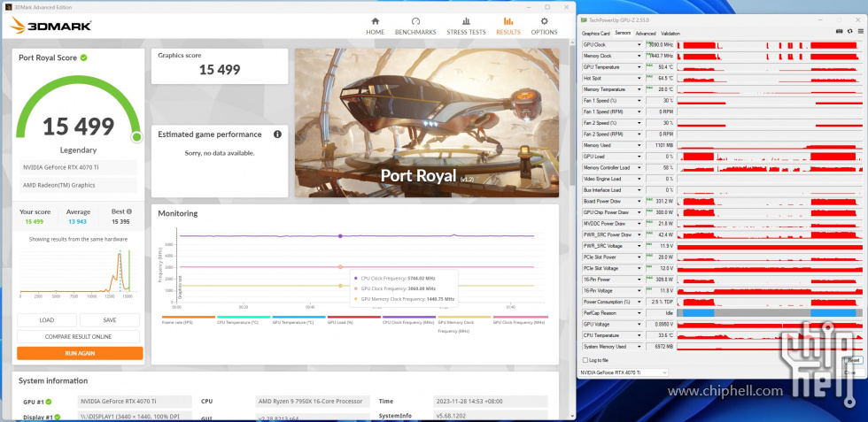Toggle CPU Temperature legend in Monitoring
This screenshot has width=868, height=422.
(244, 319)
